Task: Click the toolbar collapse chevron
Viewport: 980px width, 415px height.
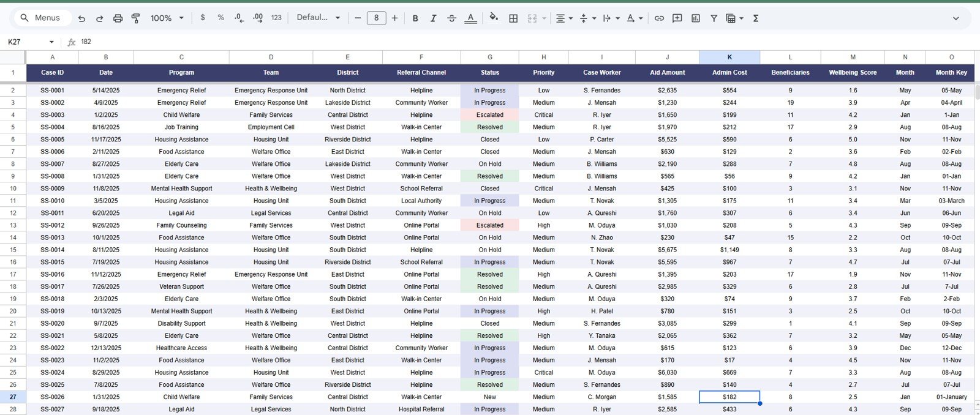Action: point(956,18)
